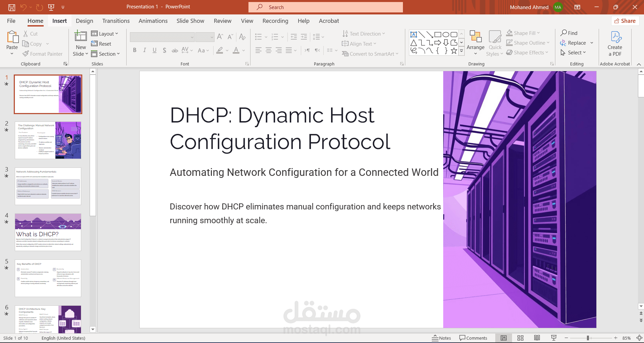644x343 pixels.
Task: Click the Undo arrow icon
Action: [23, 7]
